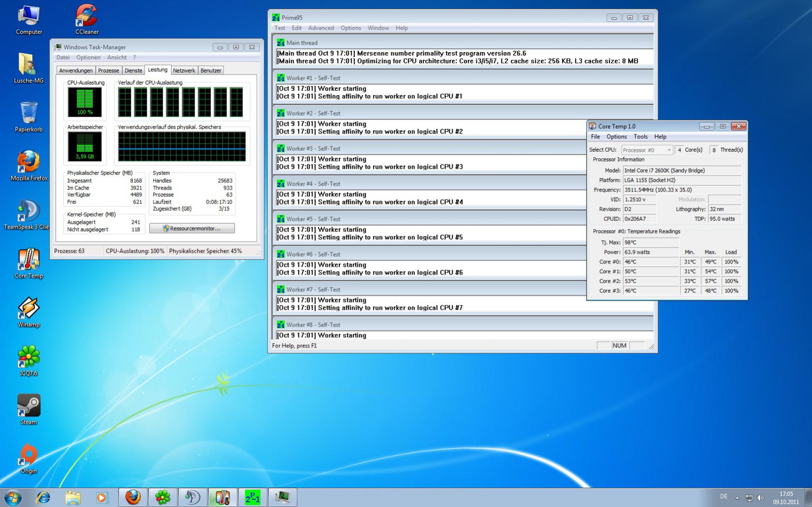Viewport: 812px width, 507px height.
Task: Switch to the Prozesse tab
Action: pos(108,71)
